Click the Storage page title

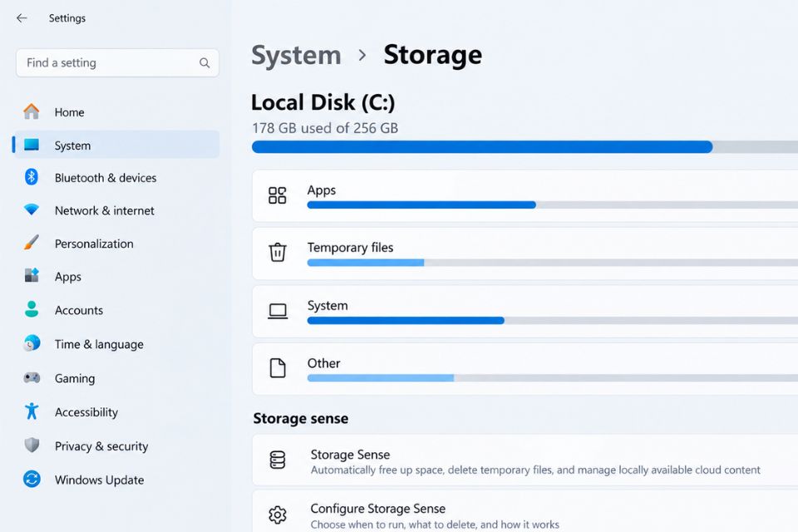pyautogui.click(x=432, y=55)
